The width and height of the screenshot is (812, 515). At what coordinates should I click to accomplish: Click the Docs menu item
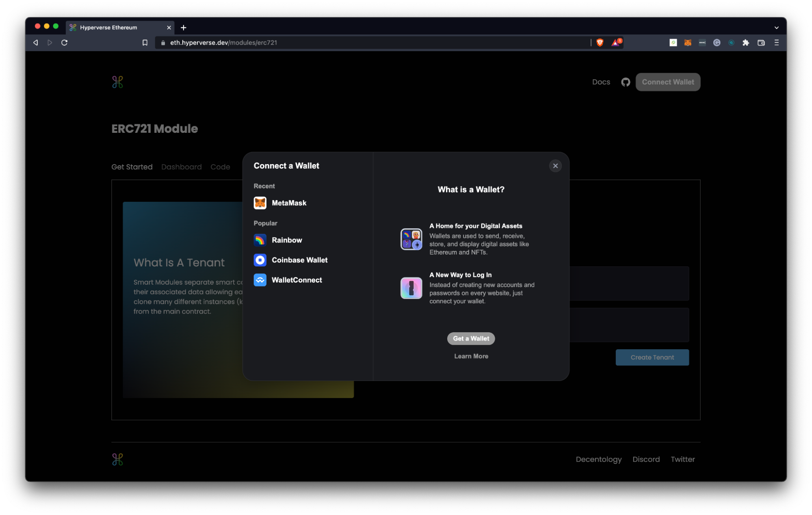coord(601,82)
